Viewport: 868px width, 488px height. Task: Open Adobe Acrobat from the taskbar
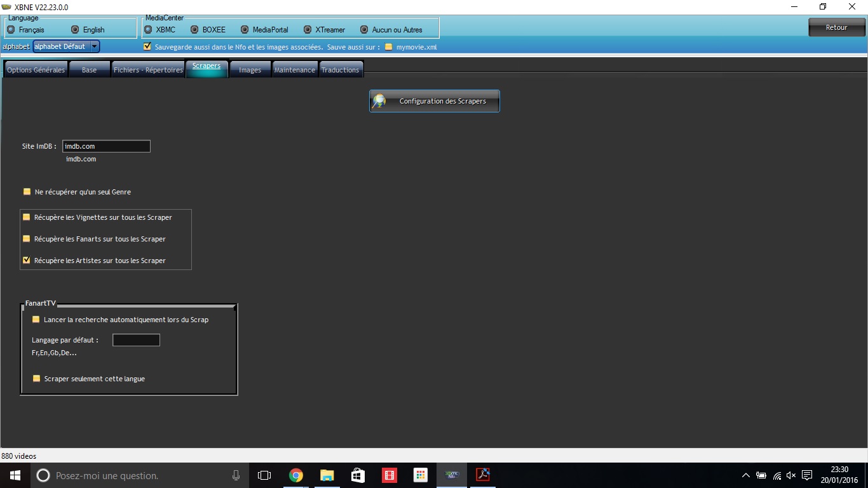coord(483,475)
